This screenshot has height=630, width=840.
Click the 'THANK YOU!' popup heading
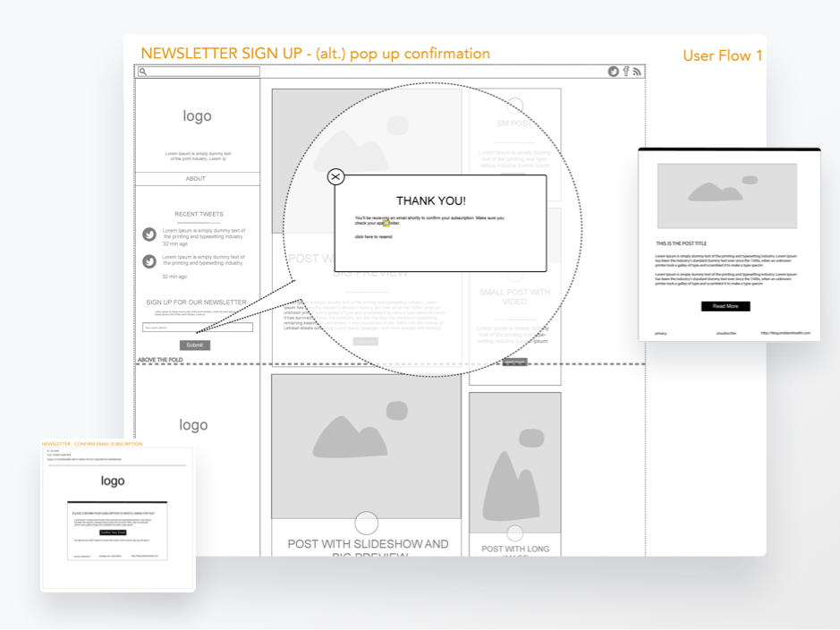click(x=431, y=200)
